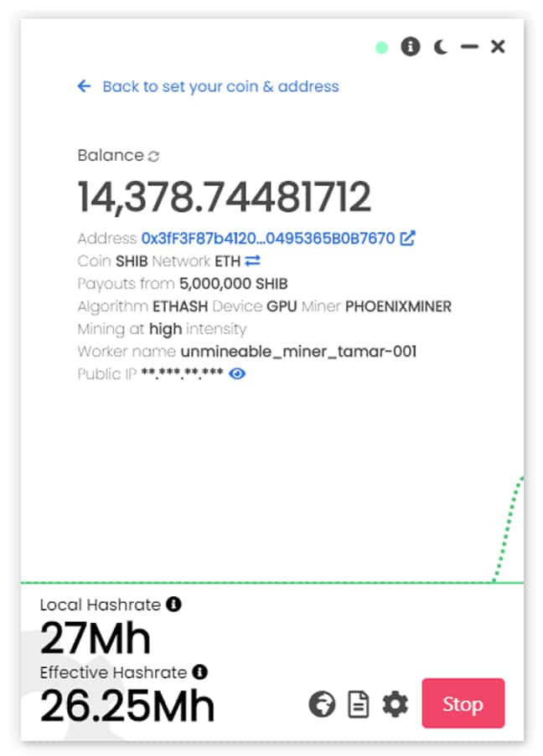Show Local Hashrate info tooltip
Image resolution: width=543 pixels, height=756 pixels.
pyautogui.click(x=173, y=603)
